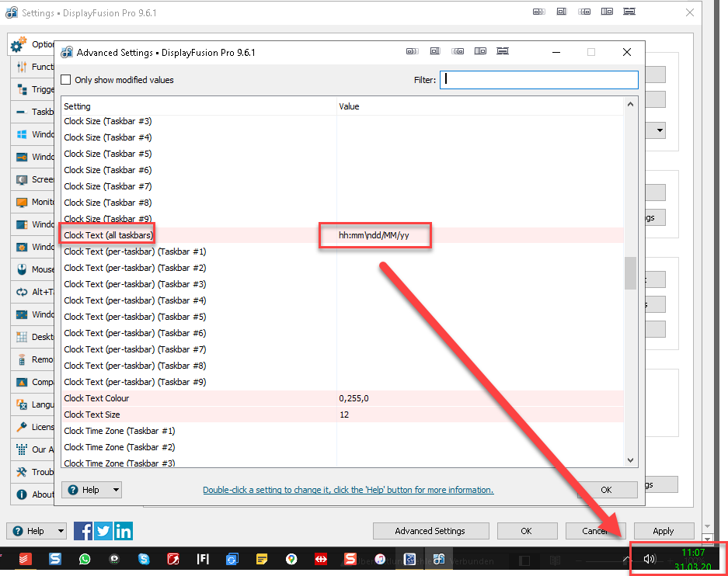Screen dimensions: 728x576
Task: Open Todoist icon in the taskbar
Action: pyautogui.click(x=26, y=559)
